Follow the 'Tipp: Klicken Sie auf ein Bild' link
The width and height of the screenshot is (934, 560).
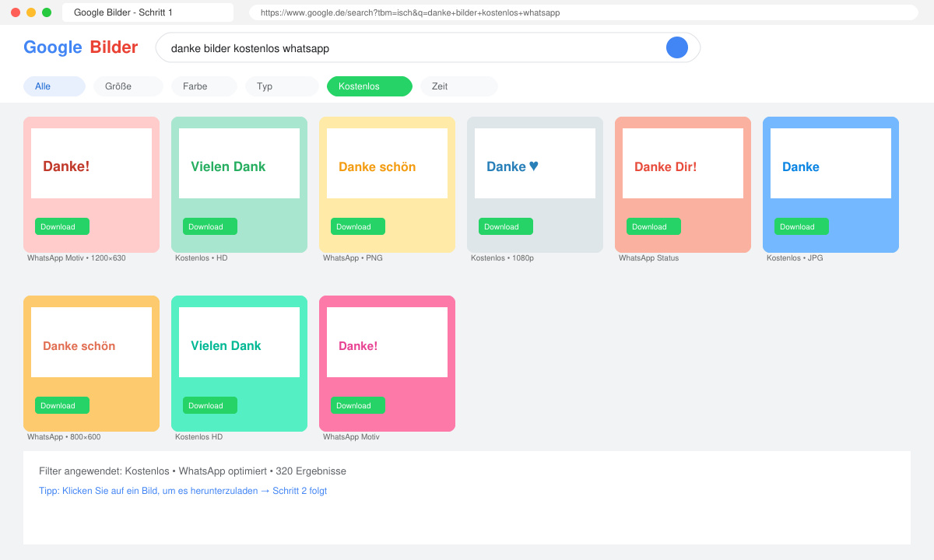pos(183,491)
